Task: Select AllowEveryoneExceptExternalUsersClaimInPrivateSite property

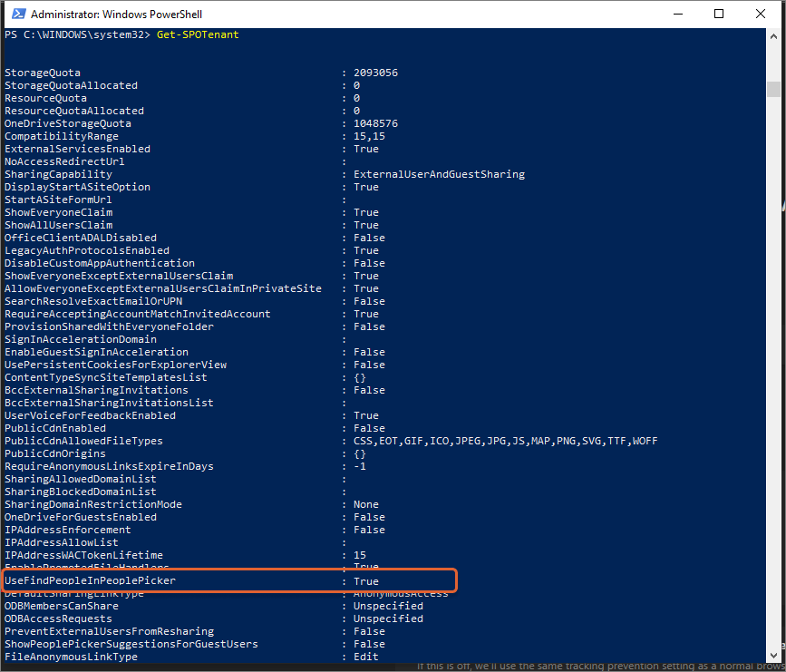Action: (163, 288)
